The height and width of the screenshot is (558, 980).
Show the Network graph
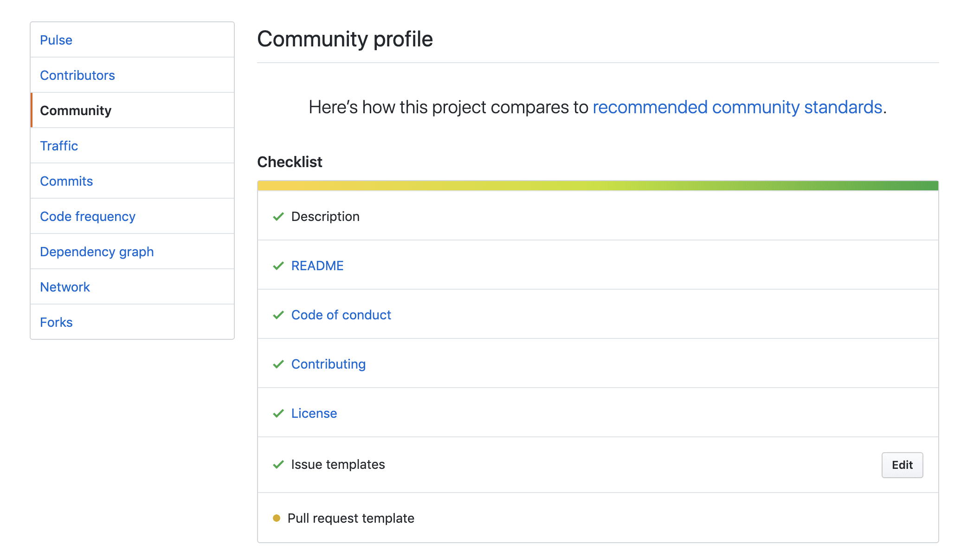65,287
